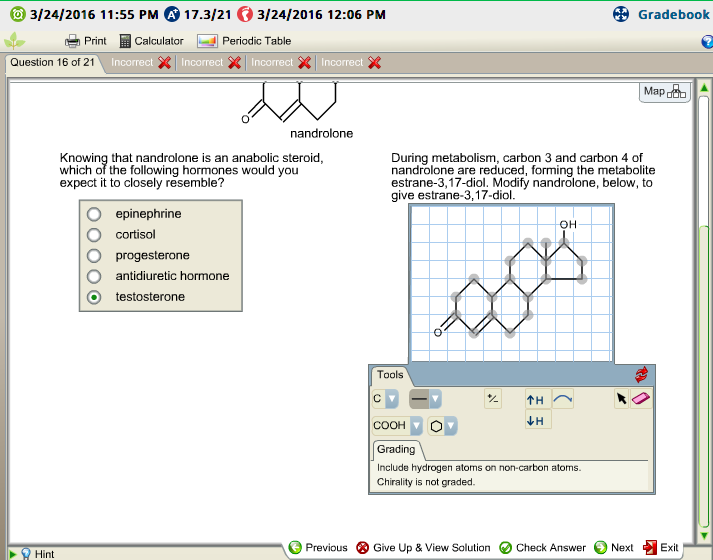Select the eraser tool in Tools panel
The image size is (713, 560).
pyautogui.click(x=642, y=399)
